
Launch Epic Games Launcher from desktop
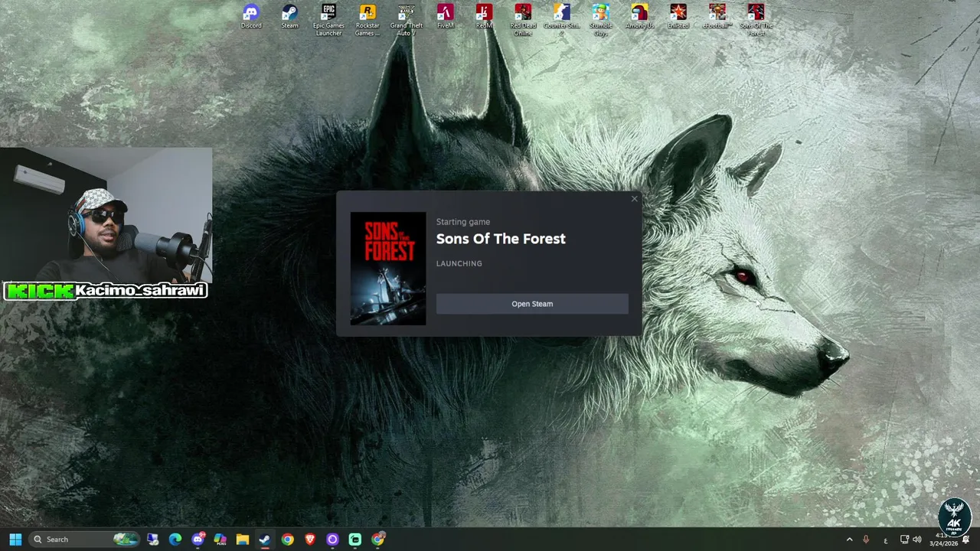[x=328, y=20]
